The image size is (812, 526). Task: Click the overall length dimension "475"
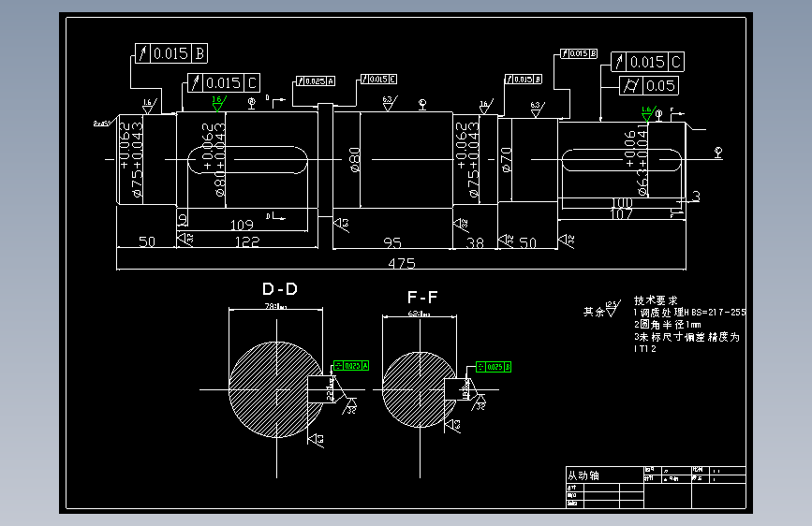[402, 264]
